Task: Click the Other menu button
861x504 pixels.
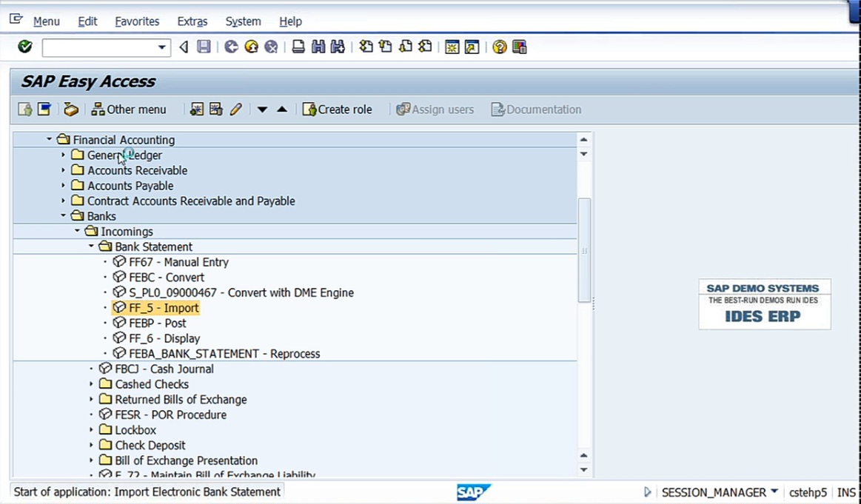Action: pos(129,110)
